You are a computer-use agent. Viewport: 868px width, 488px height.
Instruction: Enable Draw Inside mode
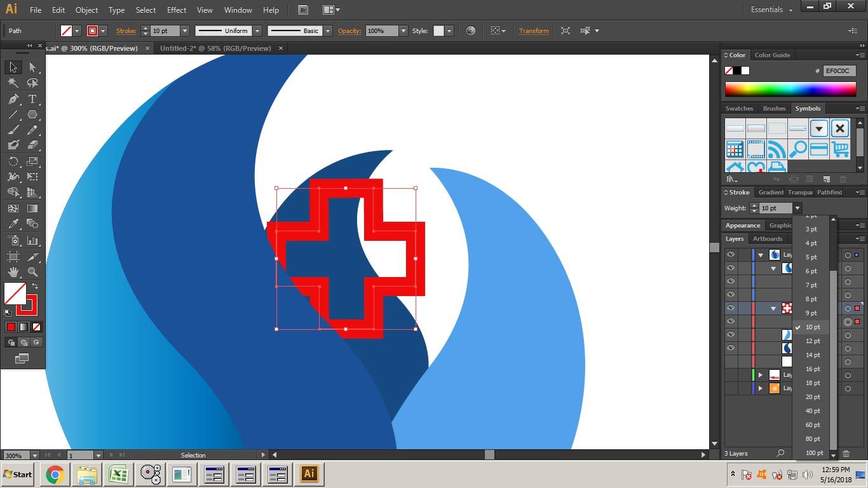[36, 342]
